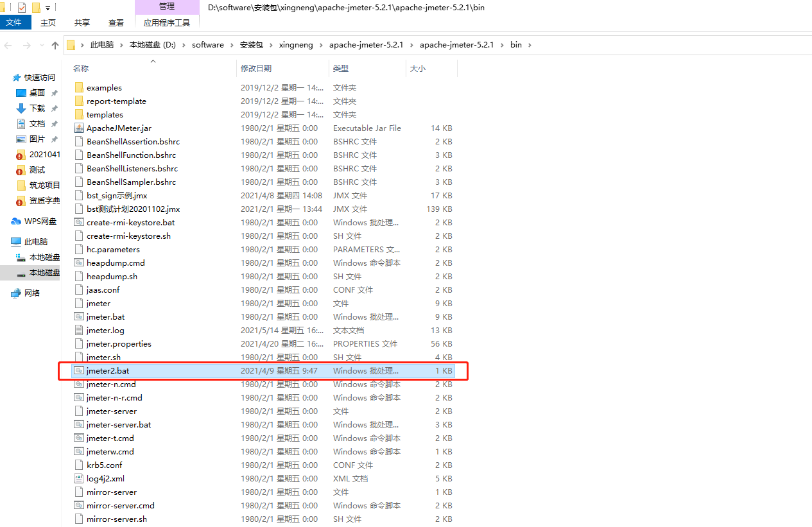Image resolution: width=812 pixels, height=527 pixels.
Task: Click the back navigation arrow
Action: pos(8,45)
